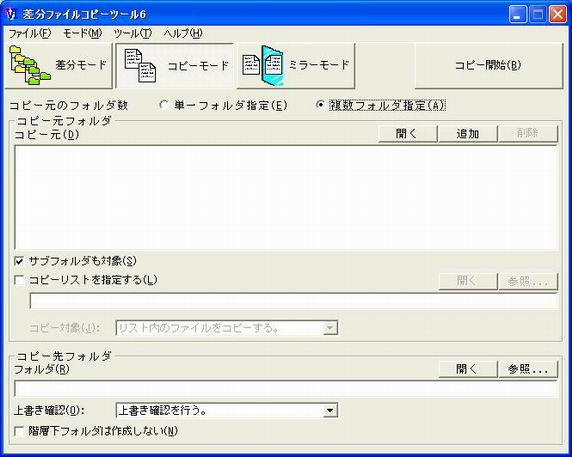
Task: Click the コピー元 source folder list box
Action: [286, 197]
